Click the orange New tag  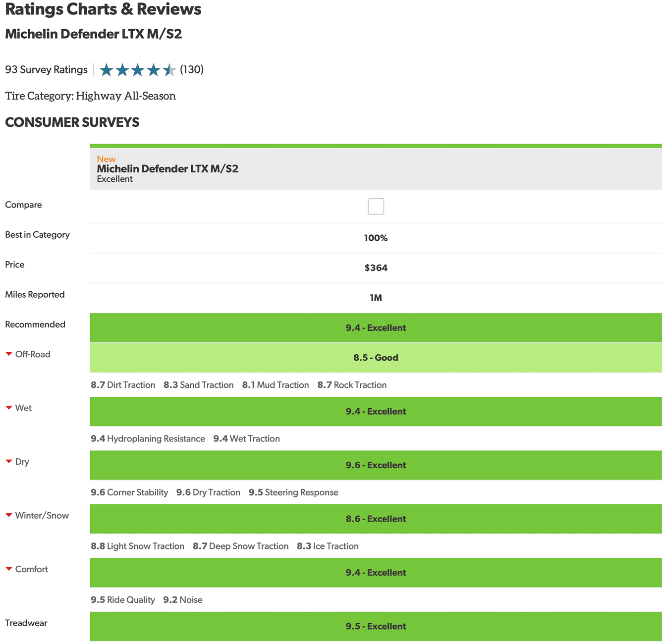point(106,159)
